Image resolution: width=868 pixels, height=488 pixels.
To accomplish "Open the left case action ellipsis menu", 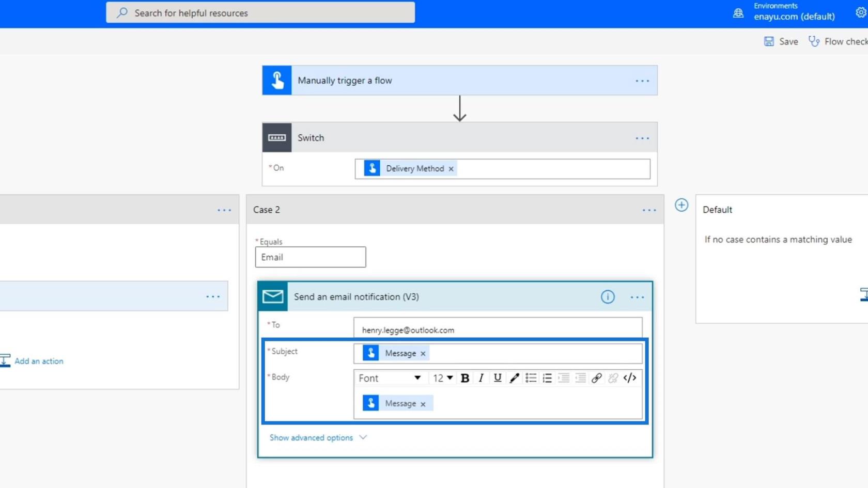I will pos(213,297).
